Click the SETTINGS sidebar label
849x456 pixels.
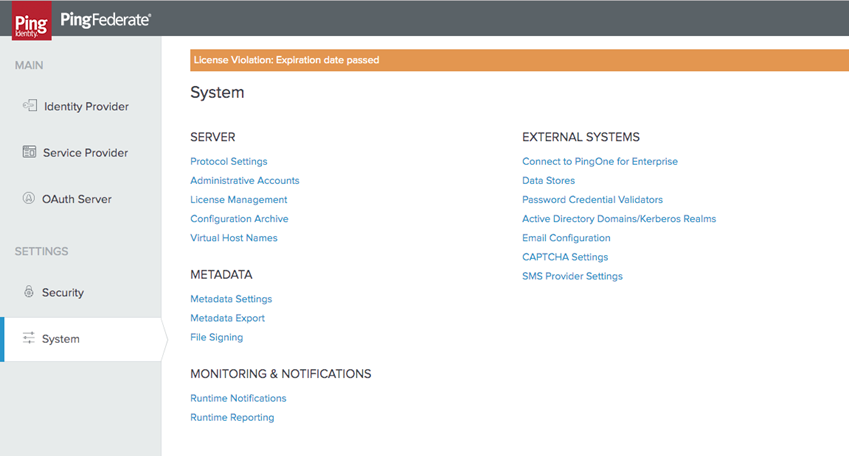click(42, 251)
